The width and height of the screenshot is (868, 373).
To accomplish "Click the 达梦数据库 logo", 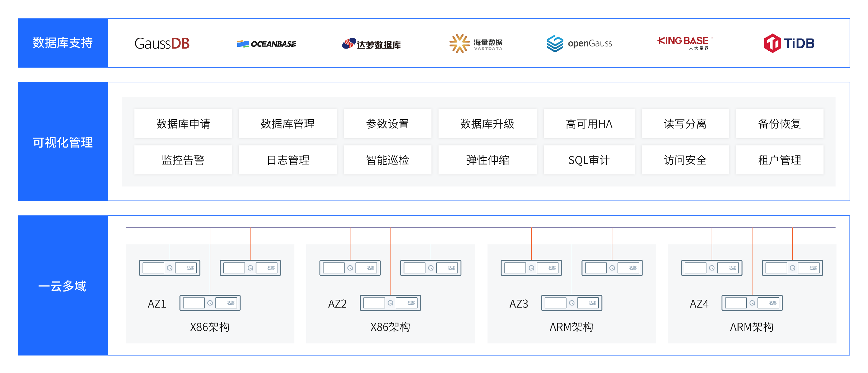I will (371, 44).
